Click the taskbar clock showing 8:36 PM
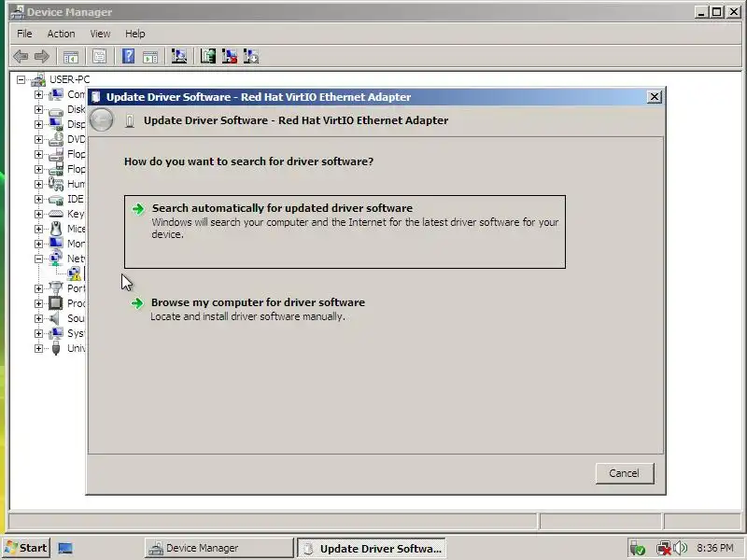 point(714,548)
